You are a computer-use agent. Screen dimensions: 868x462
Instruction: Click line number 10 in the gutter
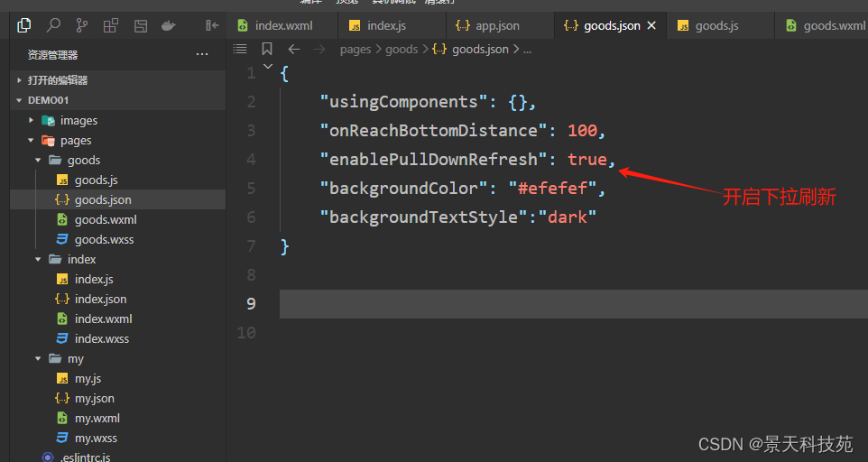pos(246,333)
